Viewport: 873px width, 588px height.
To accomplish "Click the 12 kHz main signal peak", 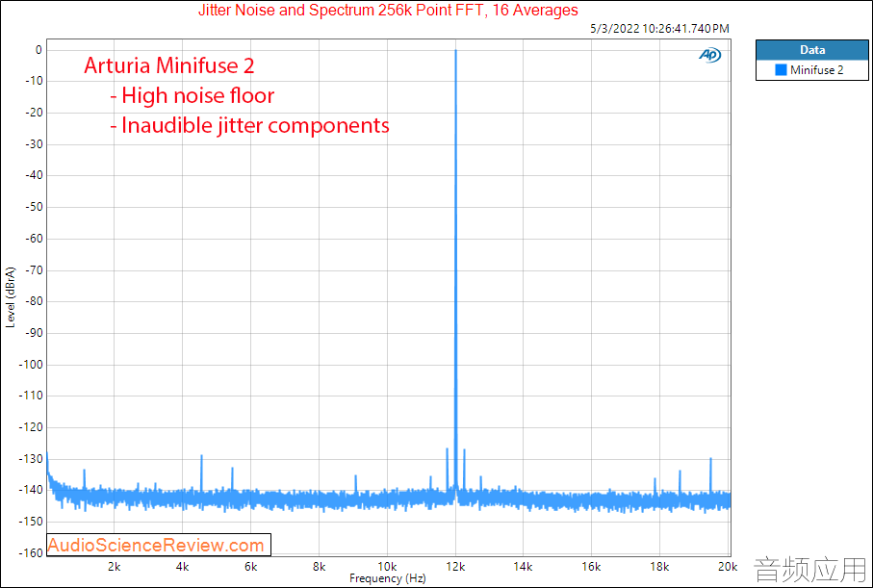I will 455,269.
